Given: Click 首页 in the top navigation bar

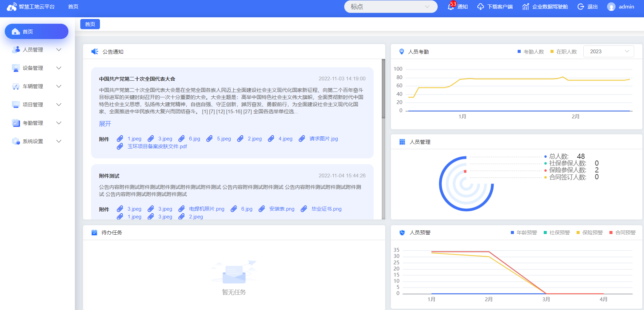Looking at the screenshot, I should point(73,7).
